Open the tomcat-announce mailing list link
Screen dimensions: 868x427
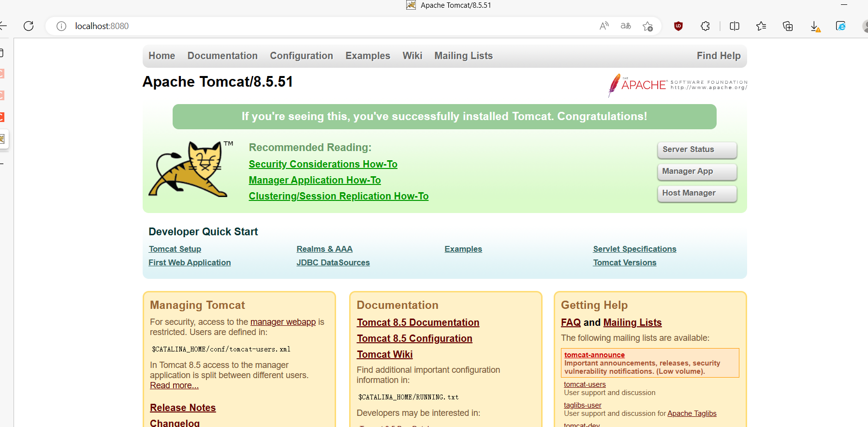[594, 355]
